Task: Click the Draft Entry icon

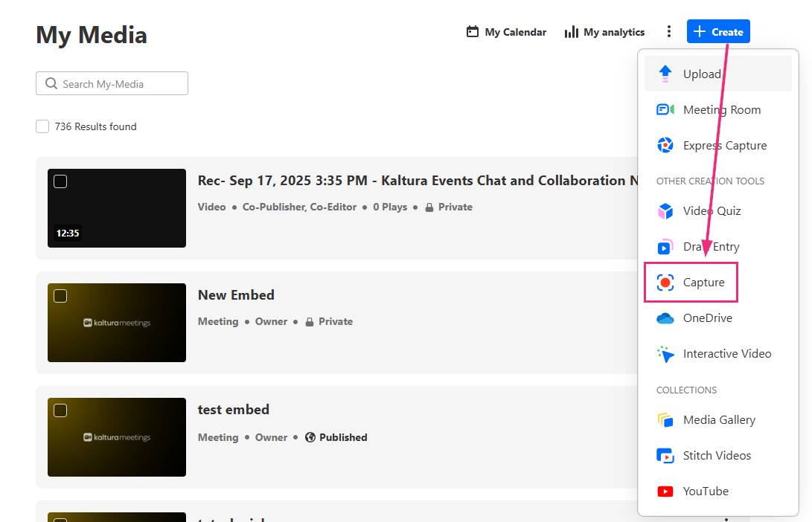Action: tap(665, 247)
